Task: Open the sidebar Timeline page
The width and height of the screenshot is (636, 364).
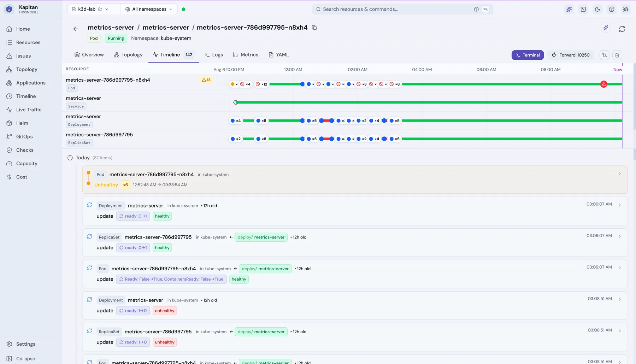Action: (x=26, y=96)
